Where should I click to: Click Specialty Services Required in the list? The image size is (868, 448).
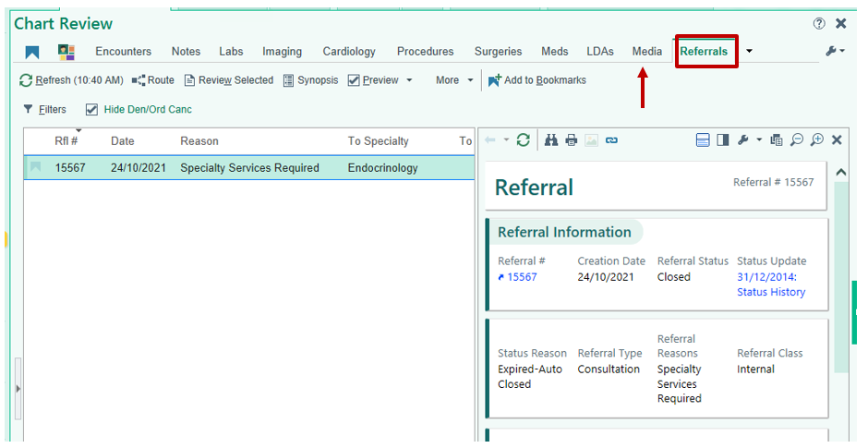(249, 168)
